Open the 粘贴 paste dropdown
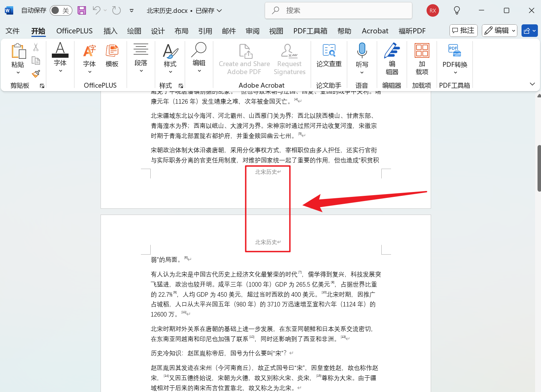 (18, 72)
